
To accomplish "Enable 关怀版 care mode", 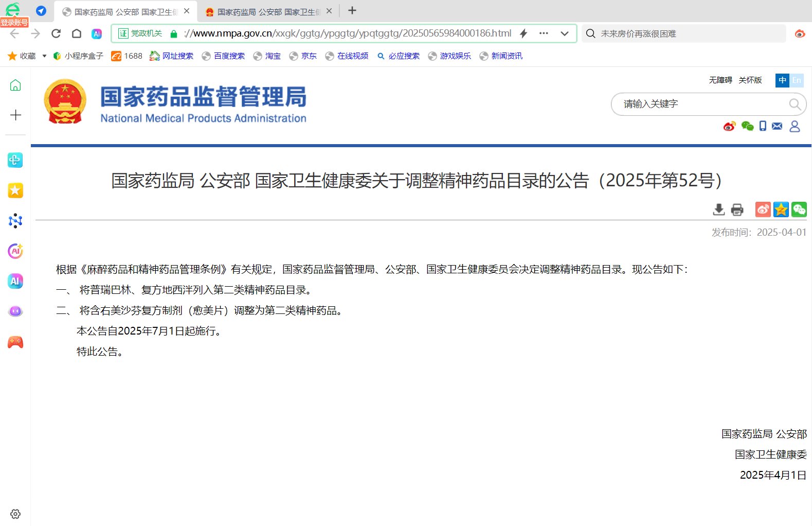I will coord(750,80).
